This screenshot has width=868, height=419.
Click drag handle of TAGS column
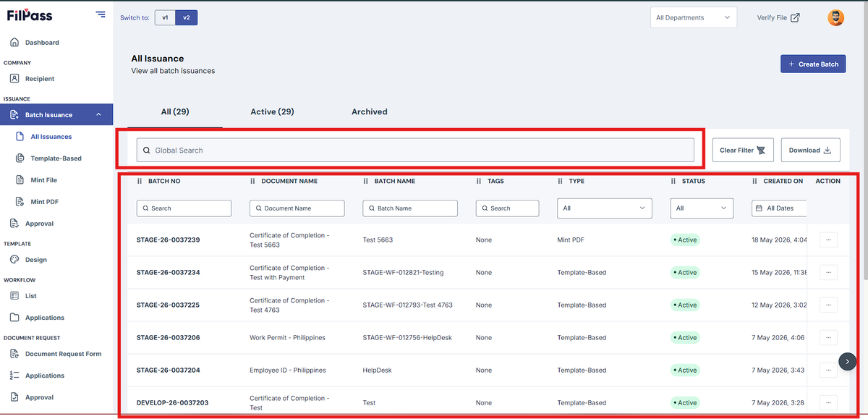click(x=479, y=181)
